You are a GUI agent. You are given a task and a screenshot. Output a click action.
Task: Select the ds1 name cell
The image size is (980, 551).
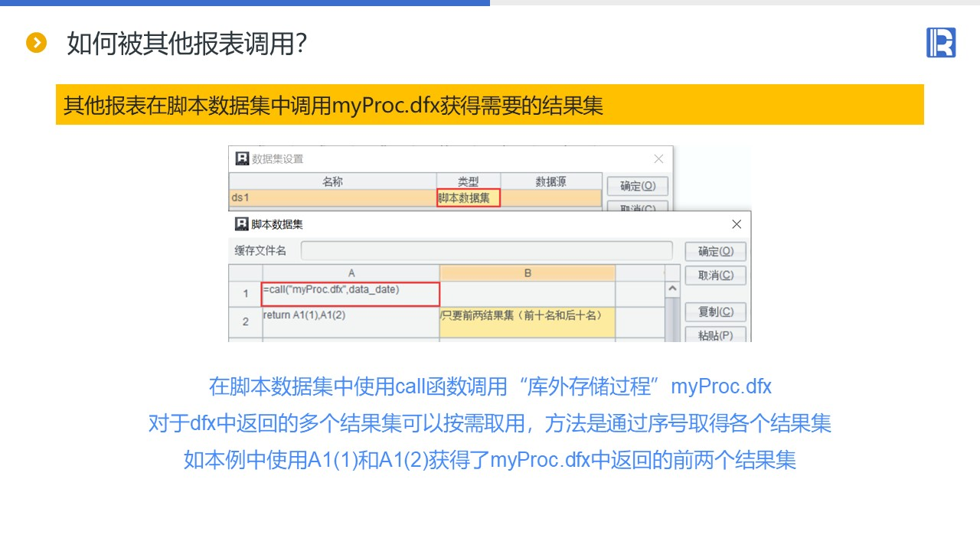coord(333,198)
